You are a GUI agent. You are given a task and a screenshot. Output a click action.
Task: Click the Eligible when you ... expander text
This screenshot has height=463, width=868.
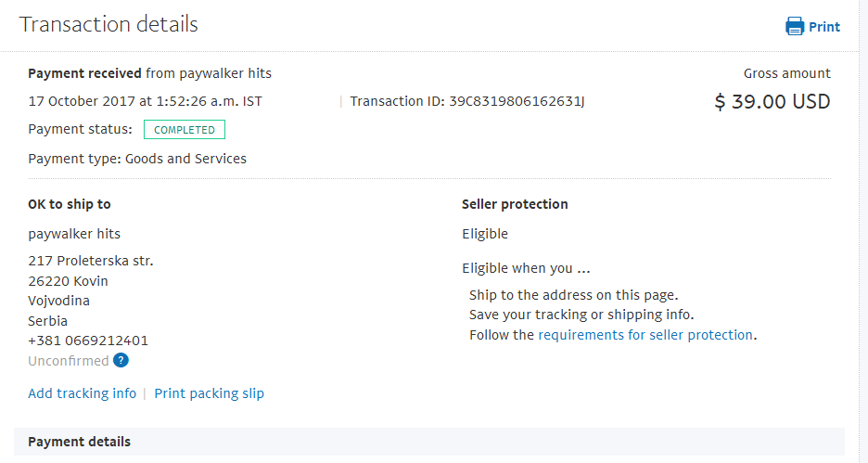click(x=526, y=268)
